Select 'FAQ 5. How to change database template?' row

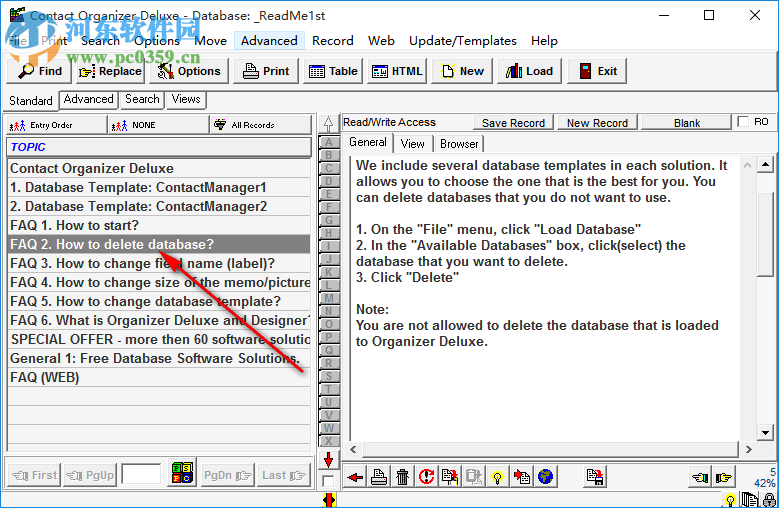point(159,301)
